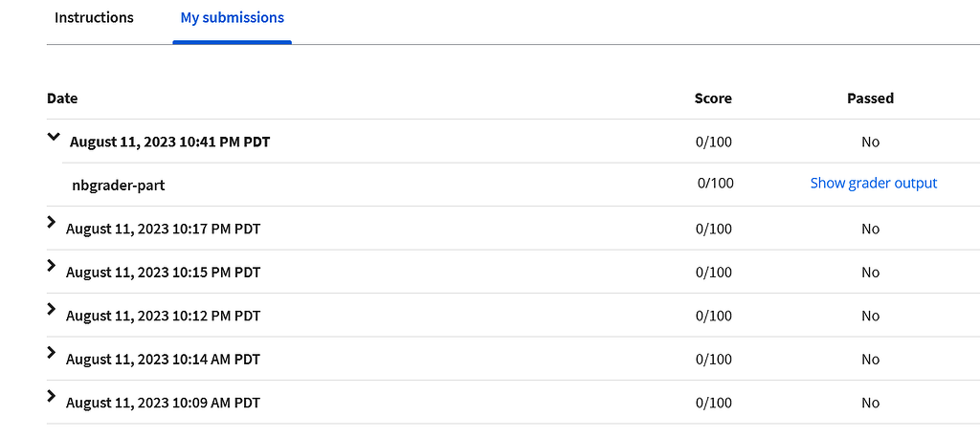
Task: Click the August 11, 2023 10:15 PM entry
Action: tap(163, 273)
